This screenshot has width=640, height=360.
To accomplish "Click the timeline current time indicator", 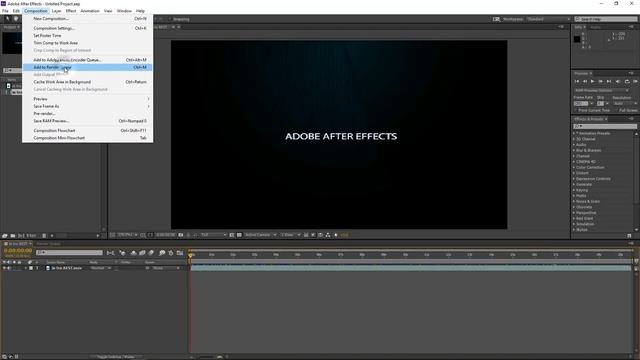I will pos(190,255).
